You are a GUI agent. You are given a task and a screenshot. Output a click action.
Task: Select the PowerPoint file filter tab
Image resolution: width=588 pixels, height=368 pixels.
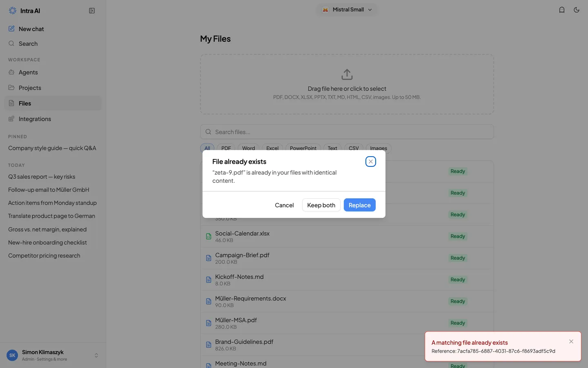click(303, 148)
